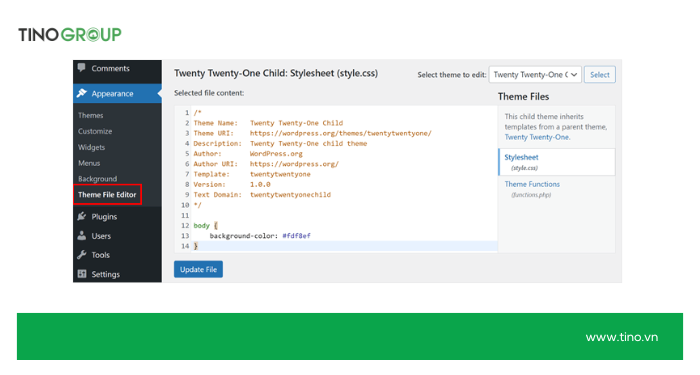The height and width of the screenshot is (375, 700).
Task: Click the Author: WordPress.org line
Action: (x=248, y=154)
